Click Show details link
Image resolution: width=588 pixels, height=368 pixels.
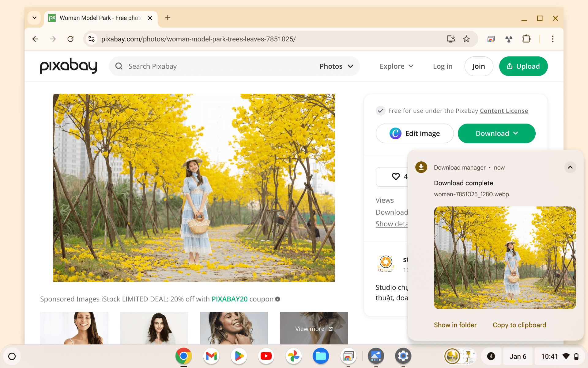(392, 224)
